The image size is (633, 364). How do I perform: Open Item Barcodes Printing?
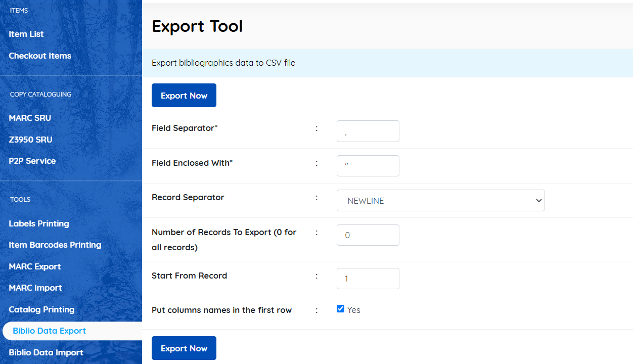(55, 245)
